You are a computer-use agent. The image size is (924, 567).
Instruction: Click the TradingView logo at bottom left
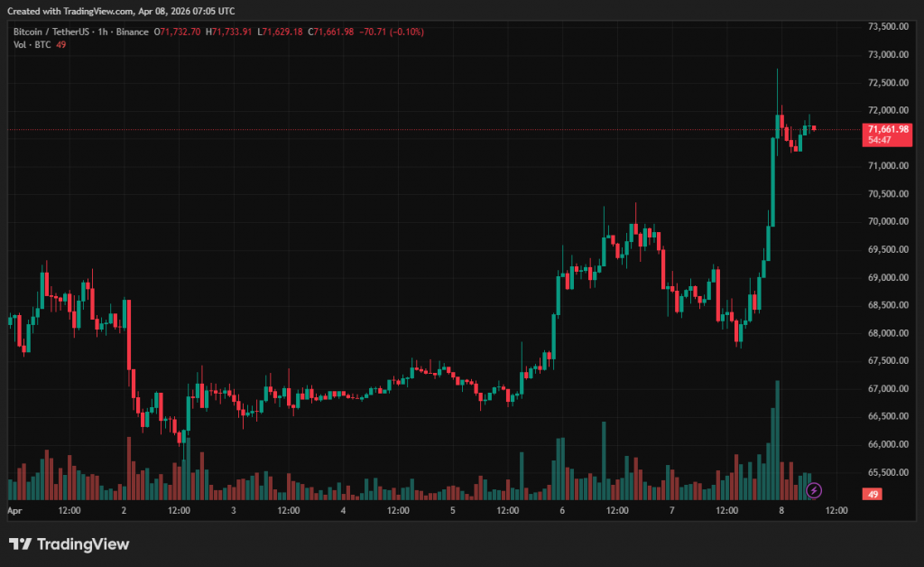pyautogui.click(x=69, y=544)
